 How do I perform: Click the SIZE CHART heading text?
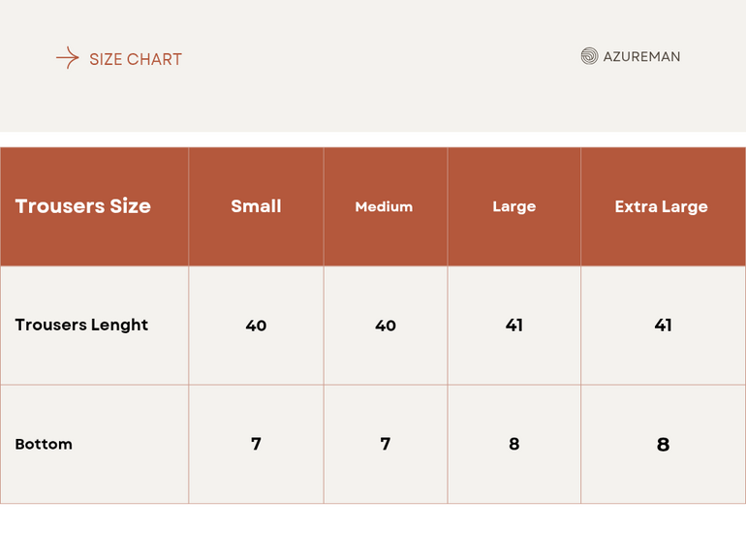136,59
